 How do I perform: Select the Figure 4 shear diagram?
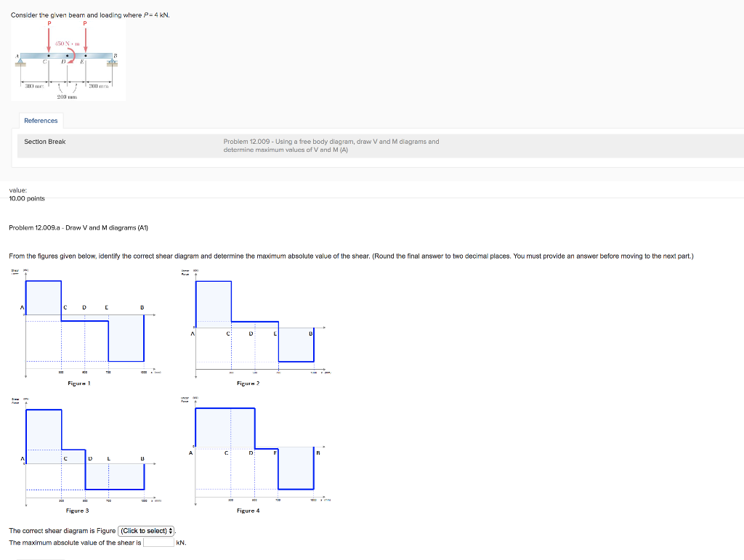256,452
